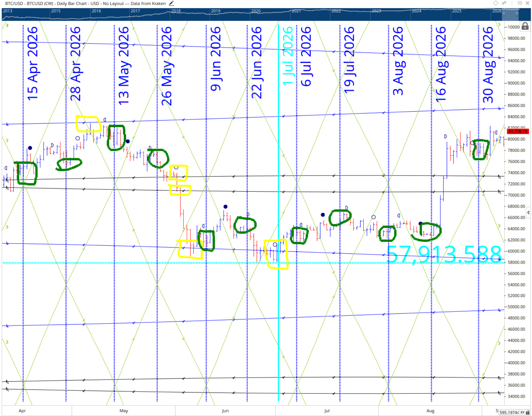The image size is (532, 416).
Task: Click the 34000.00 price axis label
Action: tap(516, 397)
